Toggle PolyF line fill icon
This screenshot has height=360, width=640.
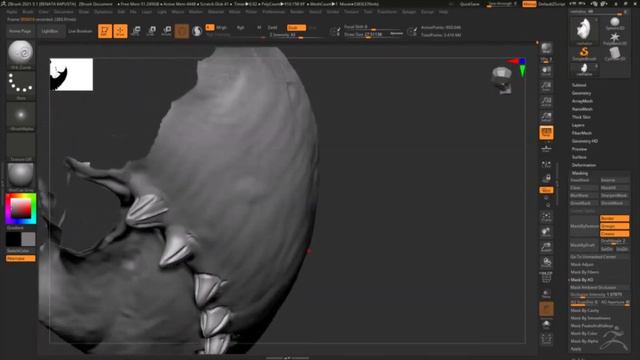click(546, 278)
